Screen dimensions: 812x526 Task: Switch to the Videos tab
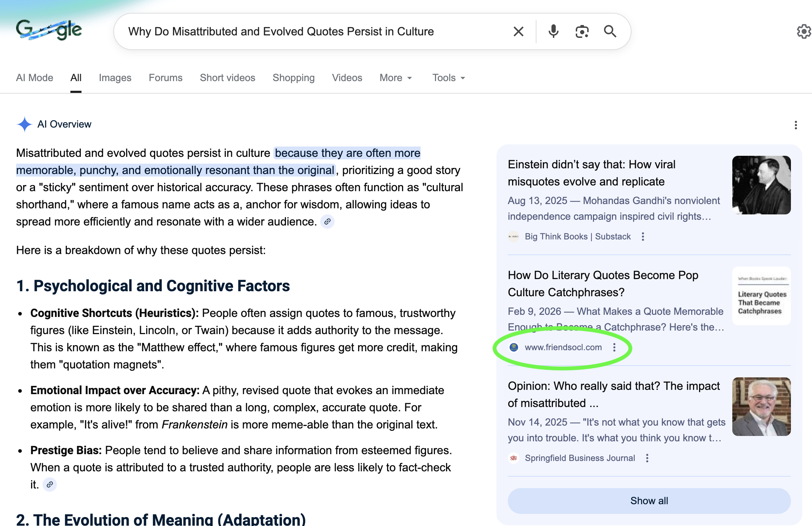(x=347, y=78)
